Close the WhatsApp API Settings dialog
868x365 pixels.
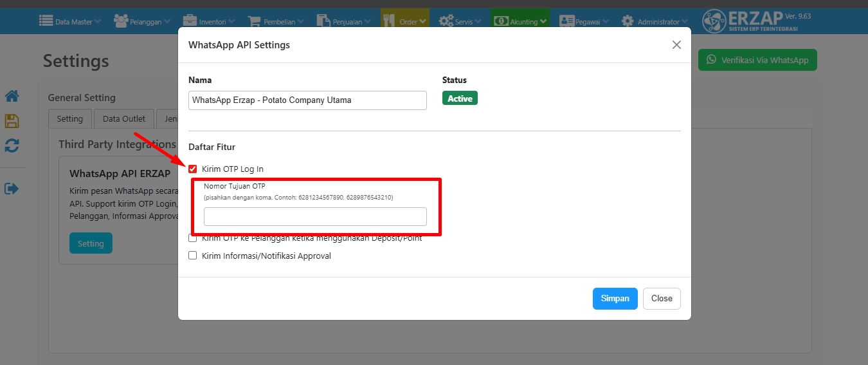(676, 45)
